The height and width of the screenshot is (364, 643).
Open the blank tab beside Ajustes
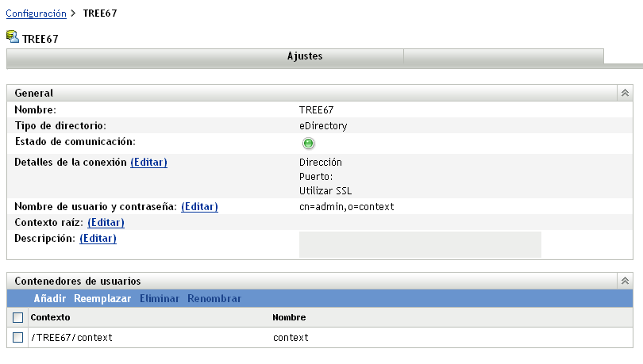[503, 56]
